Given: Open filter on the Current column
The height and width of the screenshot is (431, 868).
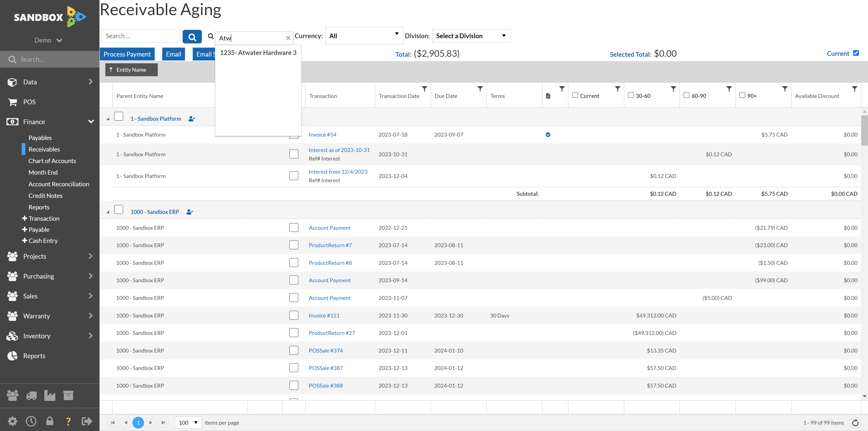Looking at the screenshot, I should pos(618,89).
